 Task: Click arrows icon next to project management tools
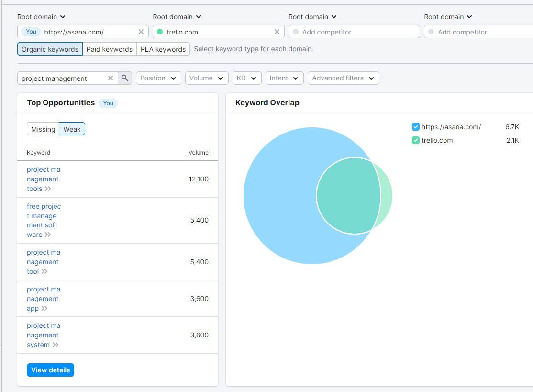tap(47, 189)
